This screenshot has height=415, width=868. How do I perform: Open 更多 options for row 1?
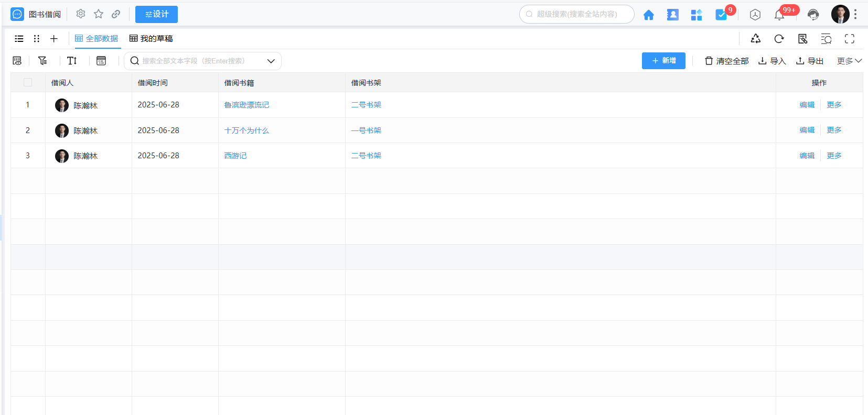(x=834, y=105)
